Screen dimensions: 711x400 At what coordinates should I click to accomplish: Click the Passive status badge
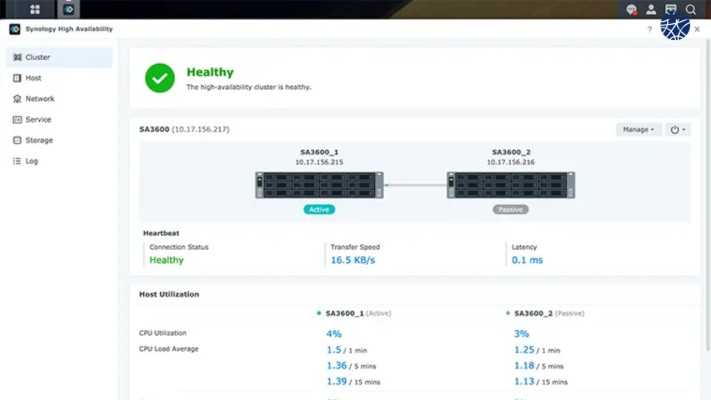pyautogui.click(x=511, y=210)
